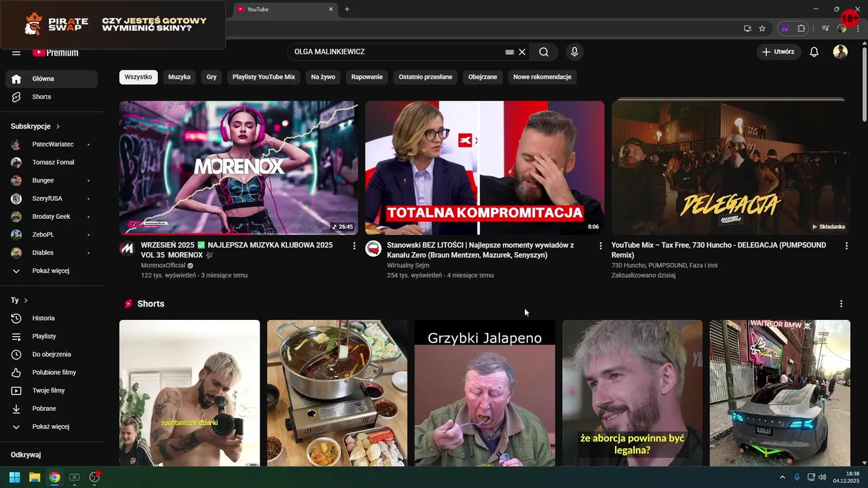Image resolution: width=868 pixels, height=488 pixels.
Task: Open Chrome three-dot menu
Action: click(858, 28)
